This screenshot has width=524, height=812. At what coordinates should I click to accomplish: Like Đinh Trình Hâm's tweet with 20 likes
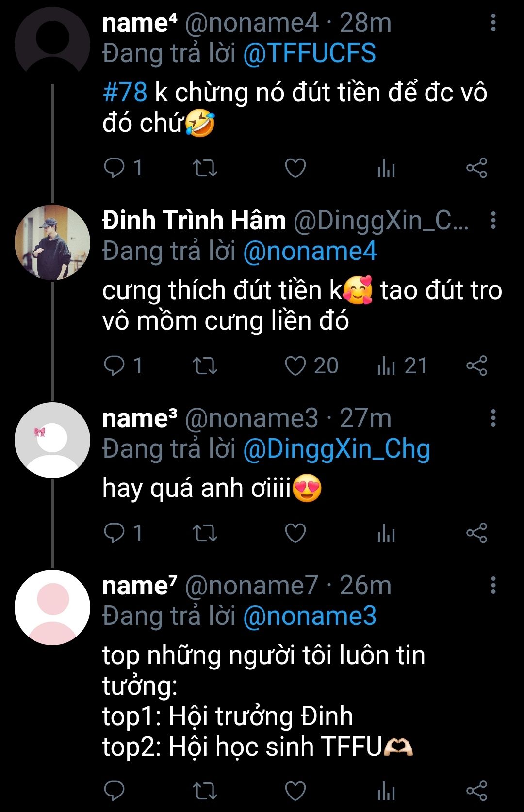click(295, 366)
